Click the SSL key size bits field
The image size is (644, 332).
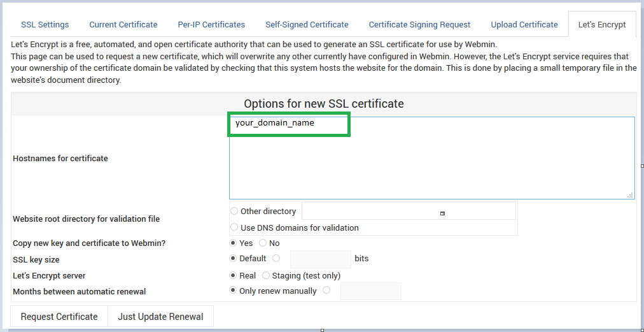[x=320, y=259]
